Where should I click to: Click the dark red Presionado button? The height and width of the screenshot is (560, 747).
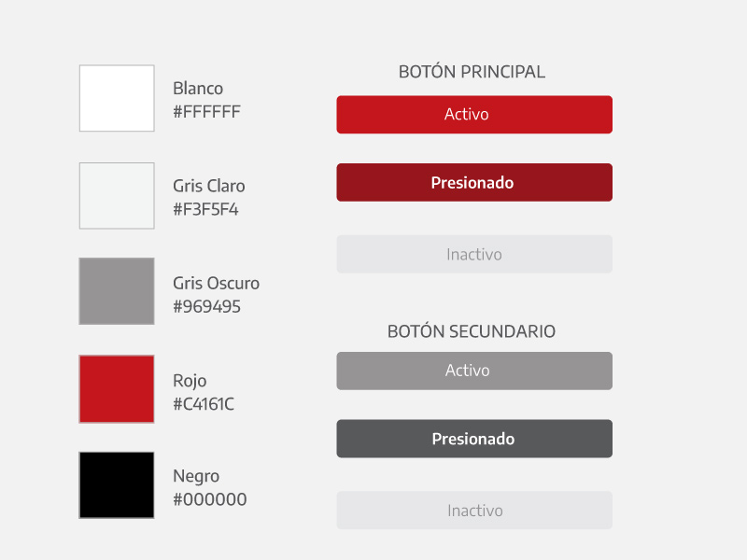click(x=474, y=182)
